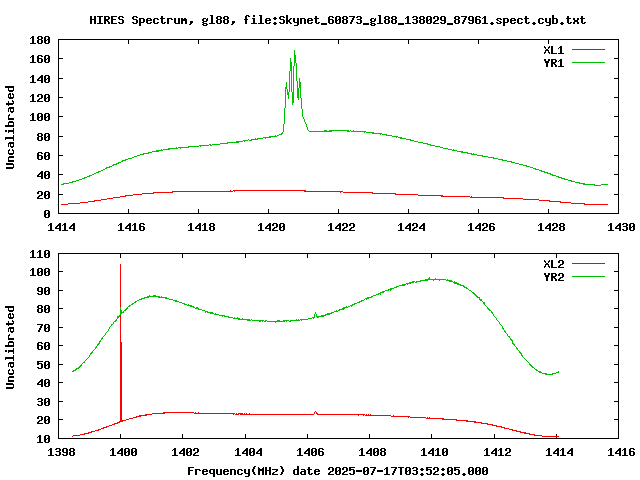
Task: Click the 1424 tick label on the upper x-axis
Action: coord(411,227)
